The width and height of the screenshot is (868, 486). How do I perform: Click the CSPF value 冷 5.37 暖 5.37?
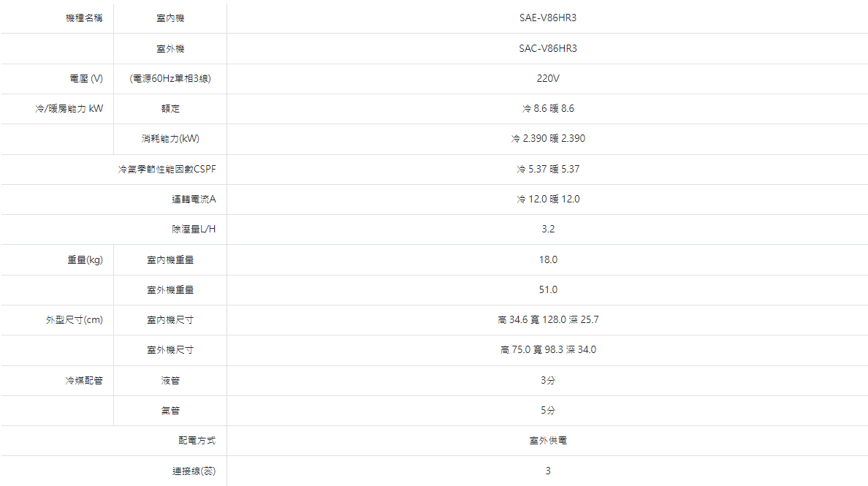tap(547, 169)
